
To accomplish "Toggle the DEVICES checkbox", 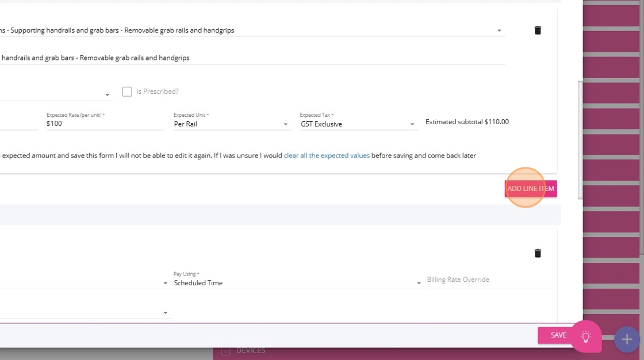I will coord(225,351).
